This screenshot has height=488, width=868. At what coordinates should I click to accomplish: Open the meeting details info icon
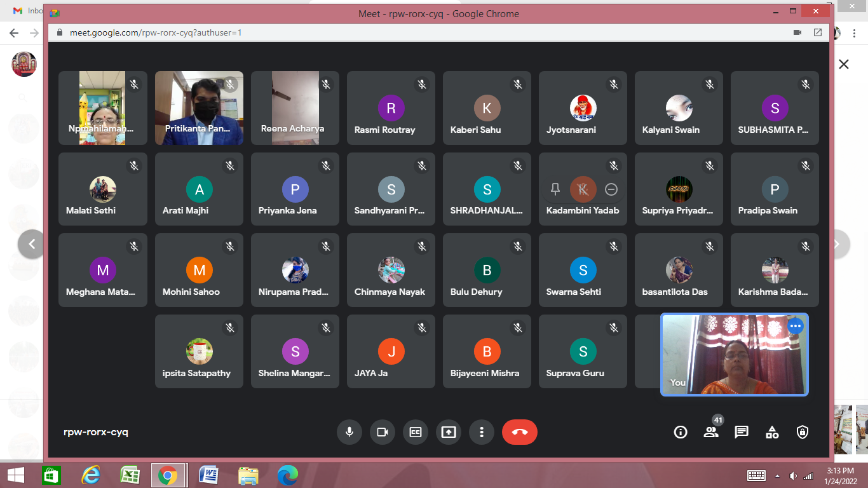[681, 432]
